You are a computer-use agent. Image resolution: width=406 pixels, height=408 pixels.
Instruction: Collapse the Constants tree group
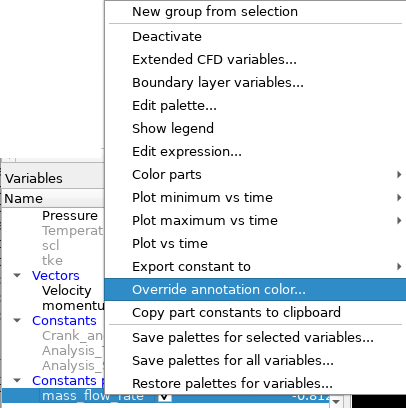click(17, 320)
